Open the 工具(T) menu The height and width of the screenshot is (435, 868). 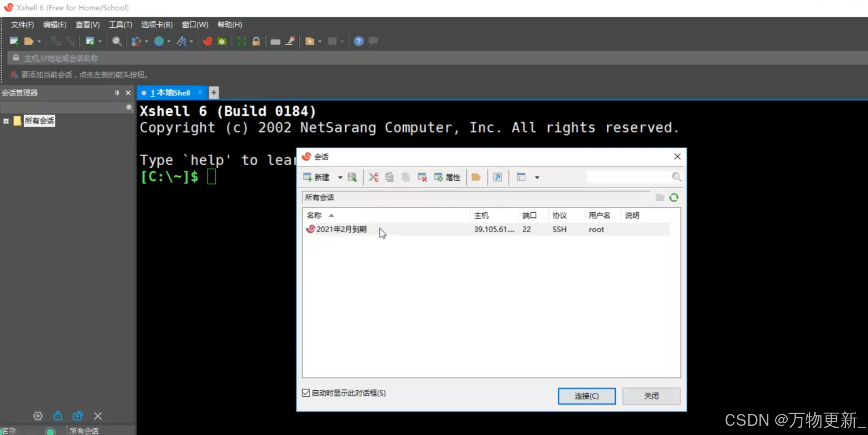pyautogui.click(x=120, y=25)
